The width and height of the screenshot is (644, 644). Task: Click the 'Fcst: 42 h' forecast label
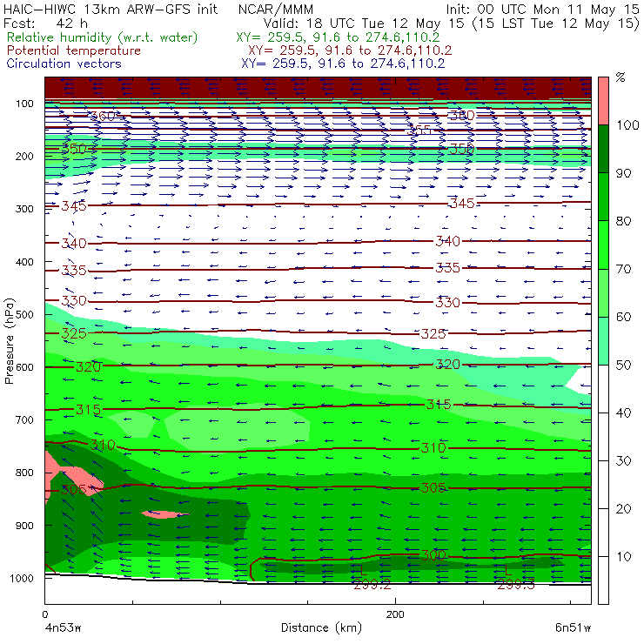click(x=45, y=23)
